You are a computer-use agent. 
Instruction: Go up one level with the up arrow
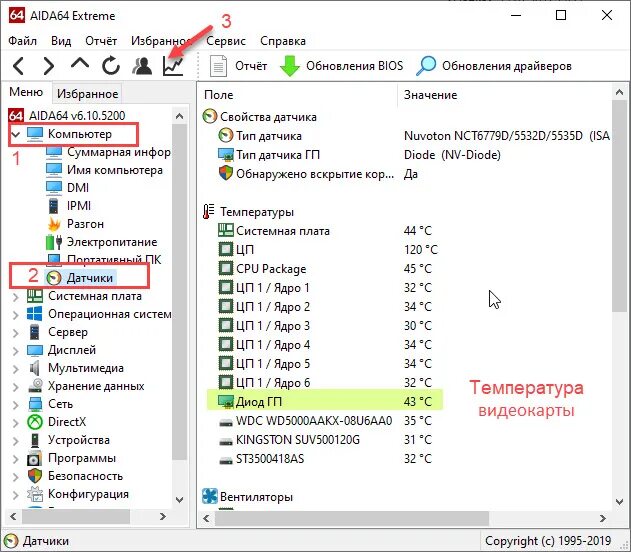(x=80, y=64)
